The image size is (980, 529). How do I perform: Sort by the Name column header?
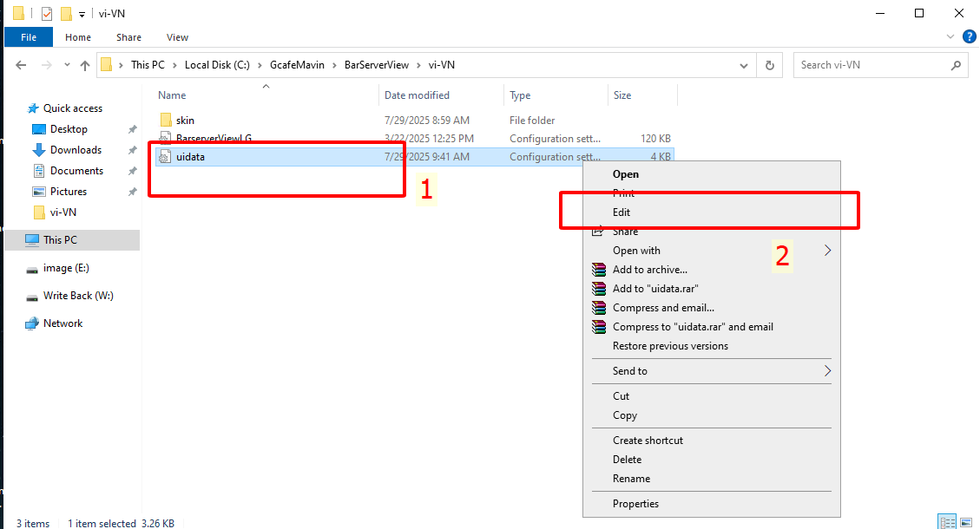pyautogui.click(x=172, y=95)
